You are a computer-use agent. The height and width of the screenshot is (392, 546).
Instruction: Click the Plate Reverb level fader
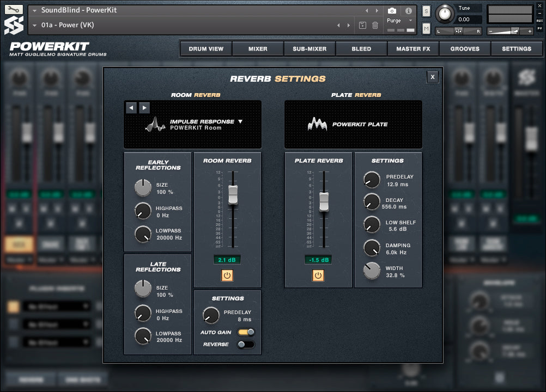click(324, 202)
